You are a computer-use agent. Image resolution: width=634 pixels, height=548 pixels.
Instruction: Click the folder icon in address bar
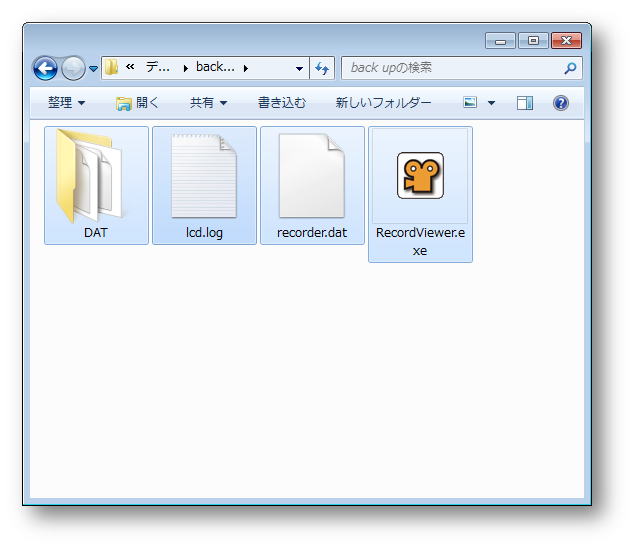click(x=111, y=68)
